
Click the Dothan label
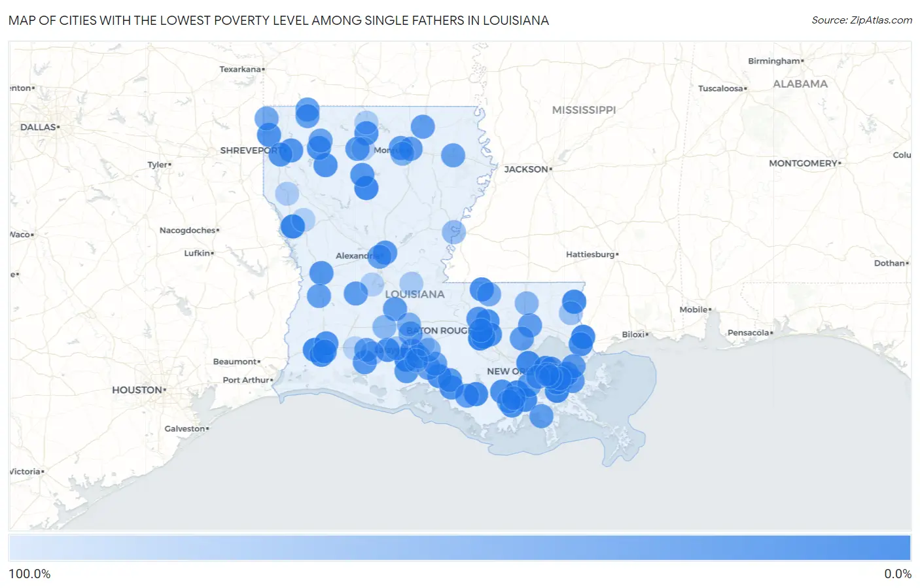(891, 263)
